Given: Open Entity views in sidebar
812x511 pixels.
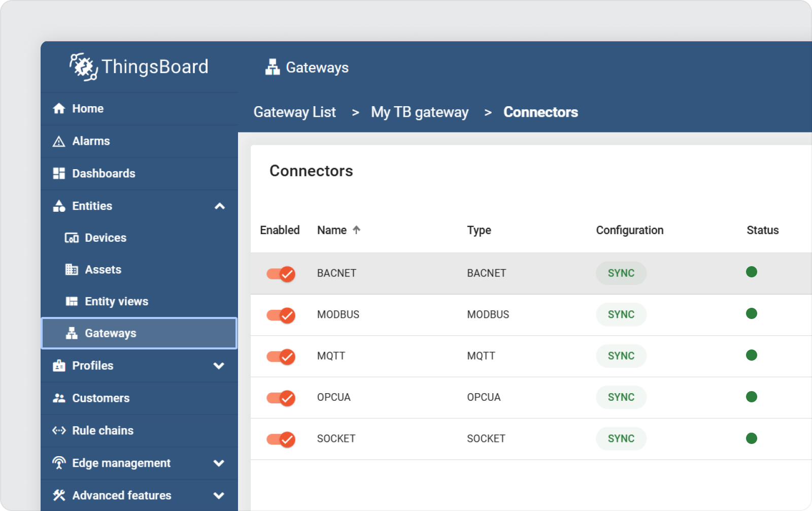Looking at the screenshot, I should [116, 302].
